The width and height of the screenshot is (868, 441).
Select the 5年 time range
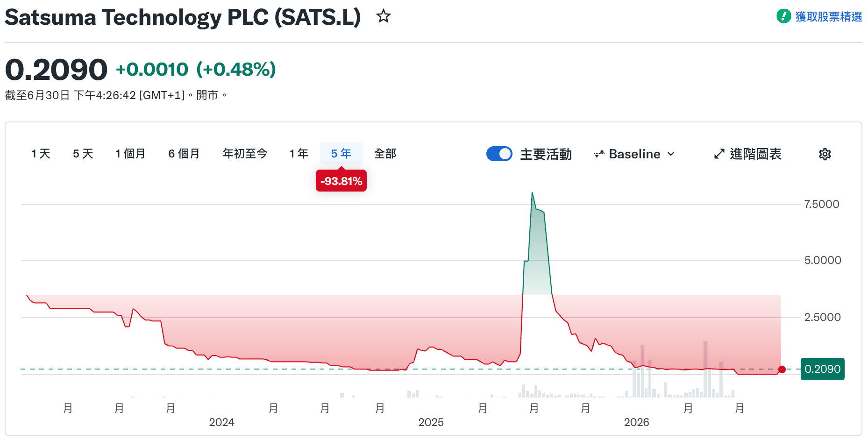tap(341, 154)
